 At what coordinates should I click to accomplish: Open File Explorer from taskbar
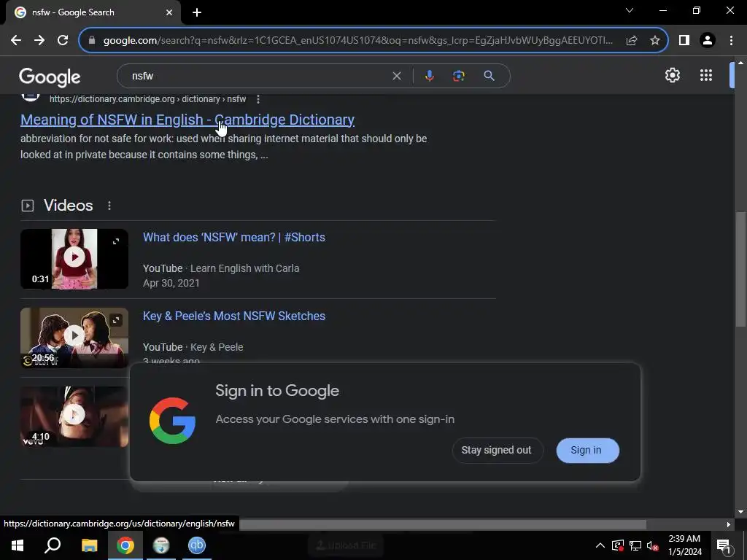coord(90,545)
